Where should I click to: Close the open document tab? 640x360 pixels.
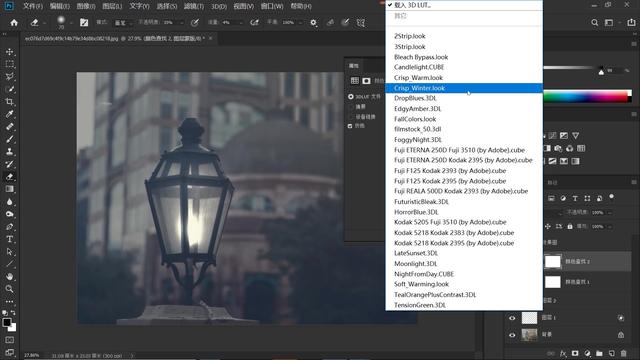[x=211, y=38]
